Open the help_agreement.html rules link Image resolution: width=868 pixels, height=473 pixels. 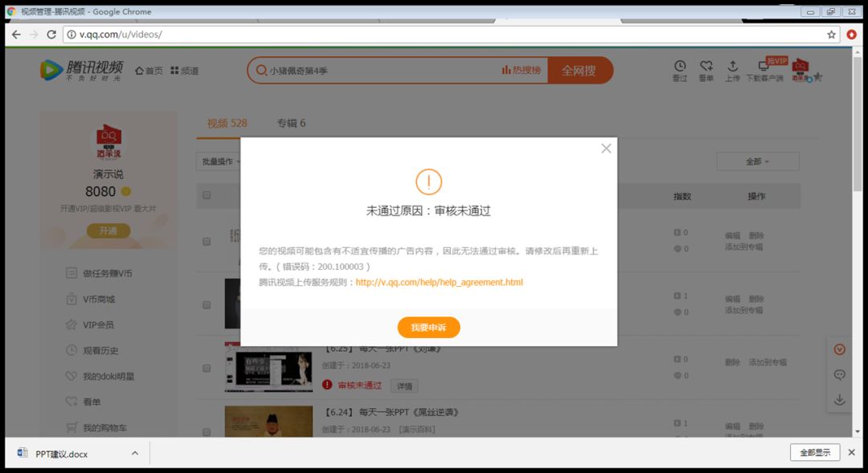pos(439,282)
